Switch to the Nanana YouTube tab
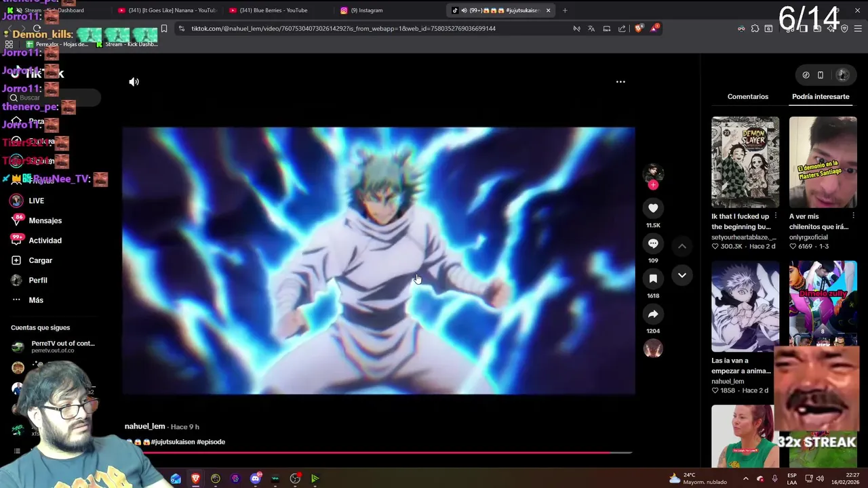 pyautogui.click(x=166, y=10)
